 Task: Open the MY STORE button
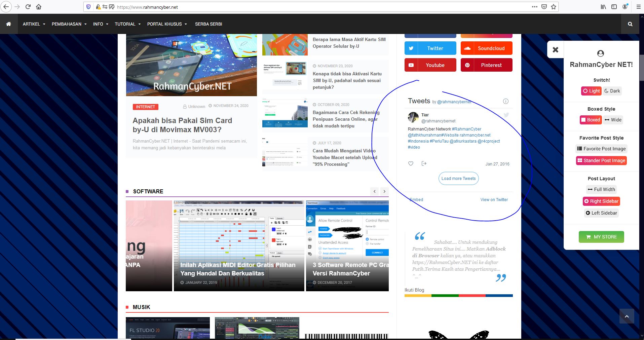click(601, 237)
